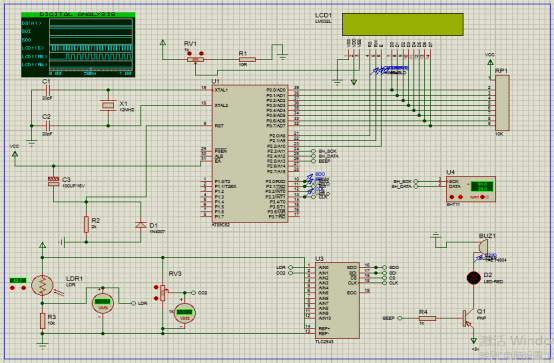The image size is (554, 363).
Task: Open the Digital Analysis graph window
Action: (78, 45)
